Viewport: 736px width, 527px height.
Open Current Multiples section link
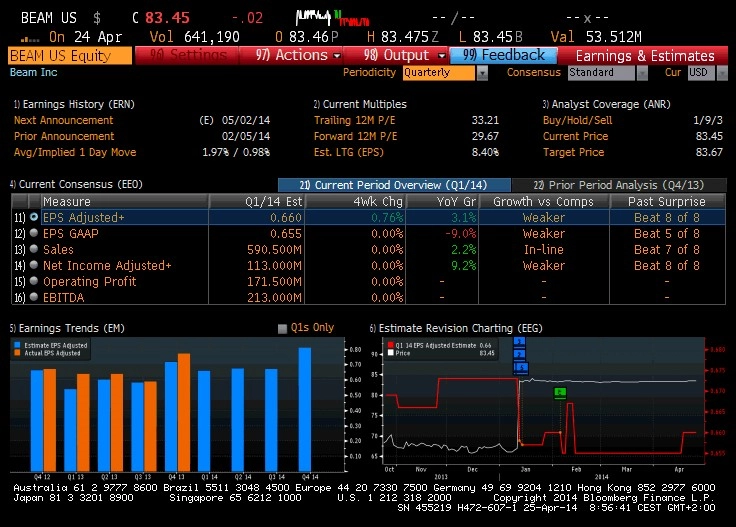tap(360, 104)
